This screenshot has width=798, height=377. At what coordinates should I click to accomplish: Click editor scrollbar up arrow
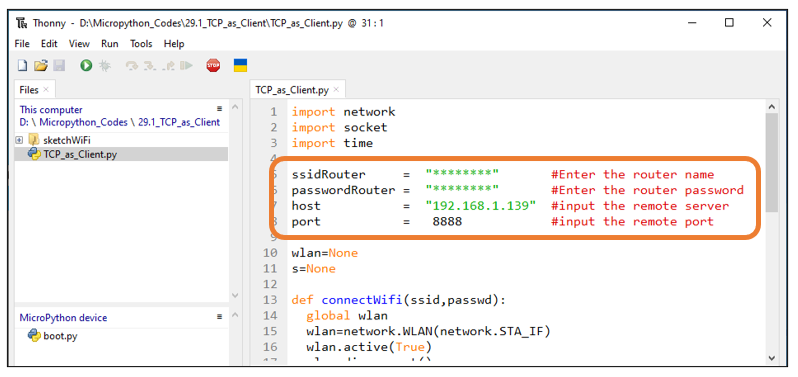772,107
